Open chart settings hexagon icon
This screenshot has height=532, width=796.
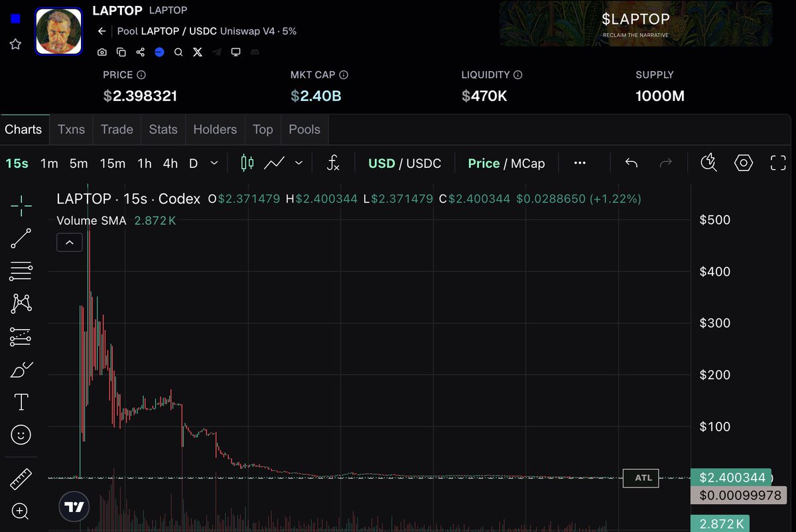point(744,163)
